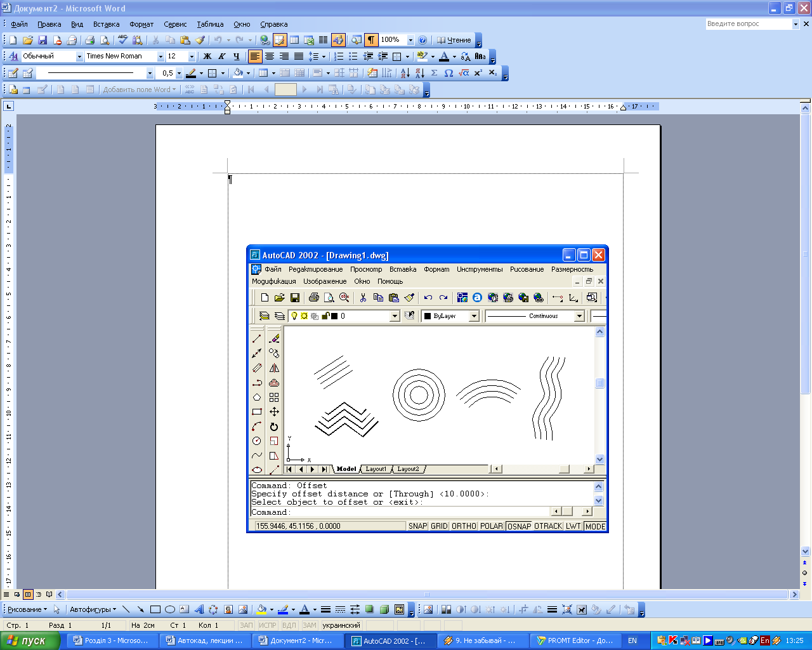Click the пуск Start button
The image size is (812, 650).
tap(30, 640)
